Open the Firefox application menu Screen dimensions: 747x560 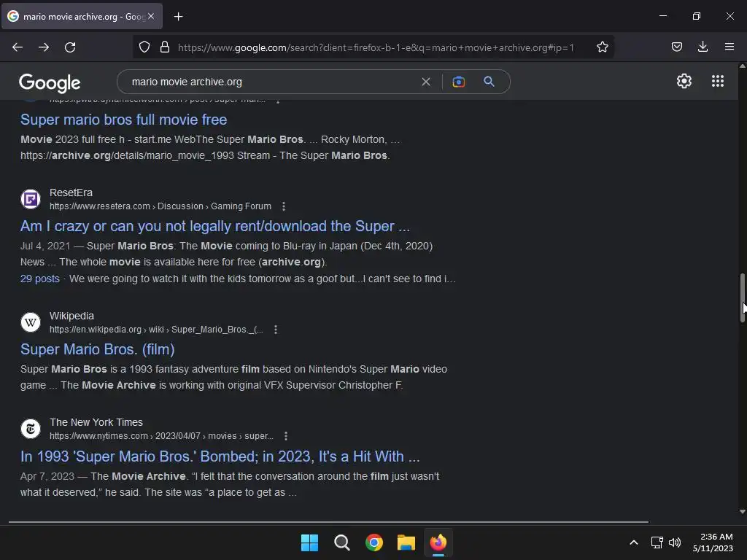(x=729, y=47)
